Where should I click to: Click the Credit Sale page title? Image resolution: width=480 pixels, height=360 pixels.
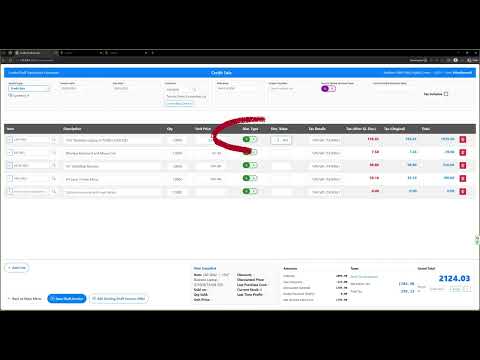coord(221,73)
